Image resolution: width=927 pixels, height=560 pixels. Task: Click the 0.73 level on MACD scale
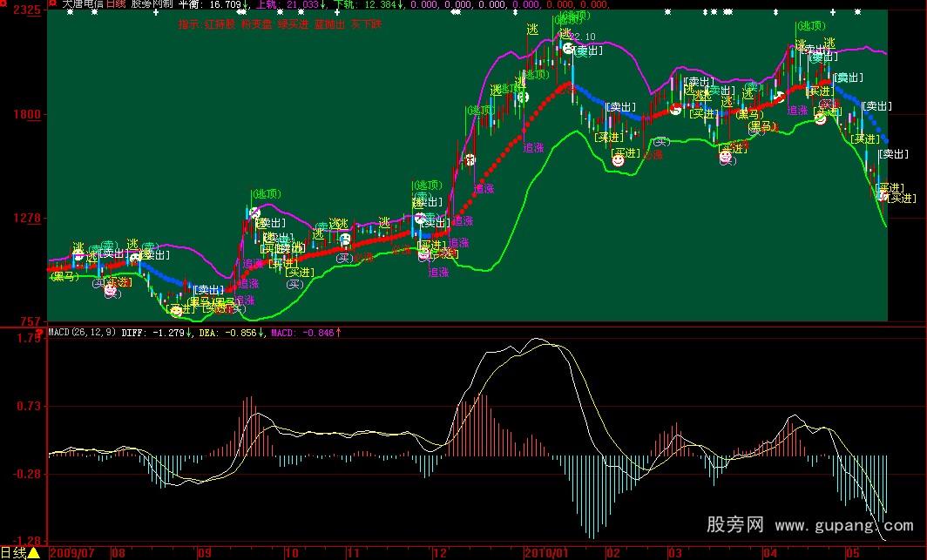click(30, 406)
